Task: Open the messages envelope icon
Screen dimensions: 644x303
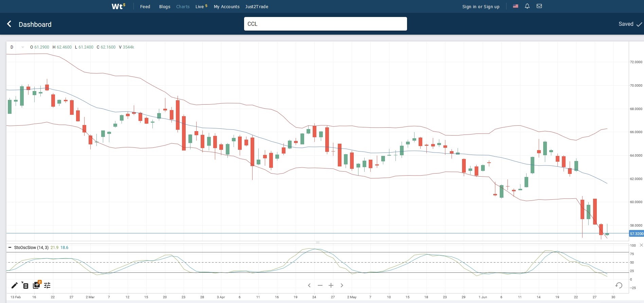Action: [539, 6]
